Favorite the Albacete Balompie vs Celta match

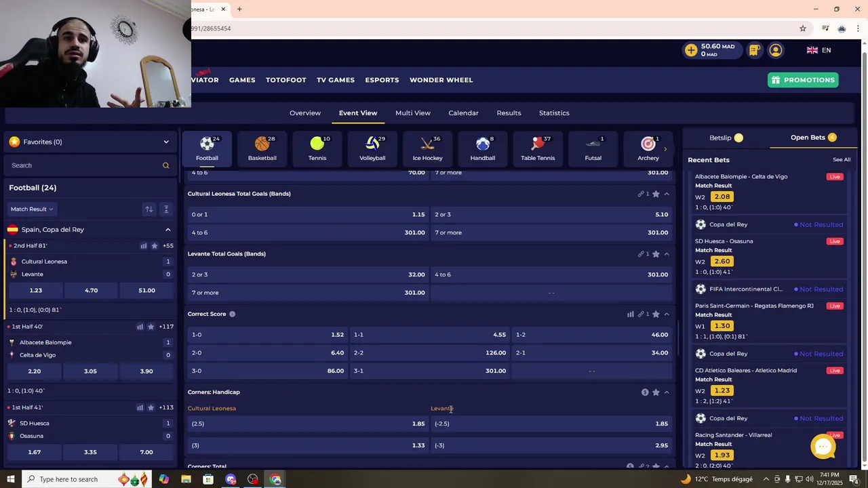[151, 327]
